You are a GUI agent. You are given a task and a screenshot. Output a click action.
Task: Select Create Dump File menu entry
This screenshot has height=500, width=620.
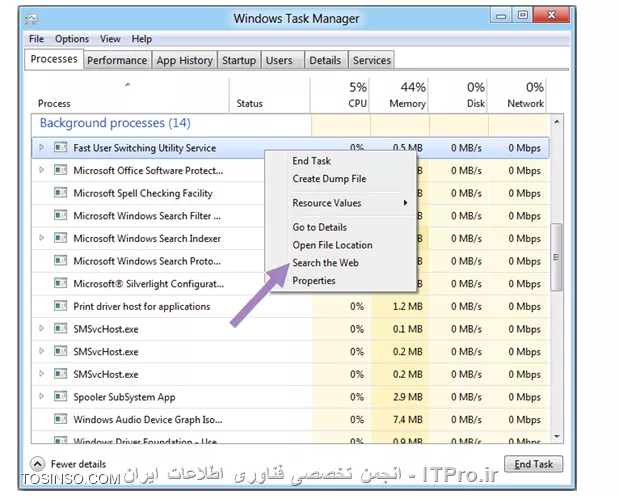329,179
